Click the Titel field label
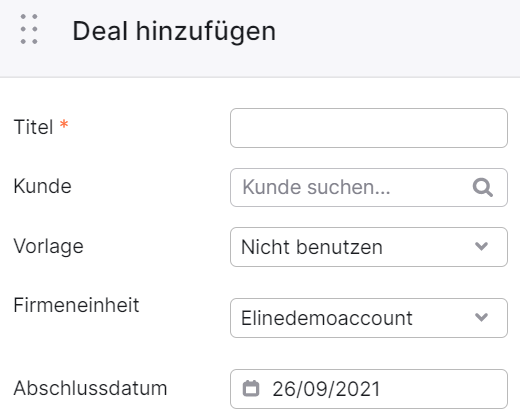Screen dimensions: 520x418 (33, 127)
